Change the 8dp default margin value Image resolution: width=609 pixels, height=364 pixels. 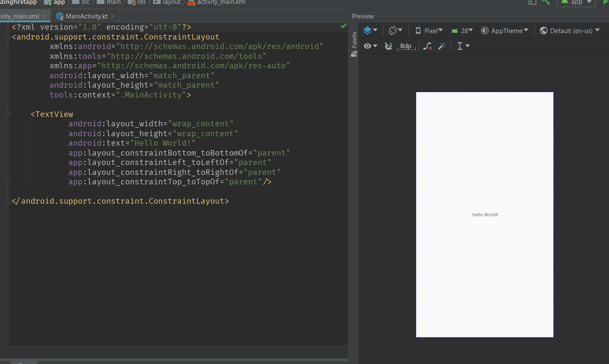coord(406,46)
